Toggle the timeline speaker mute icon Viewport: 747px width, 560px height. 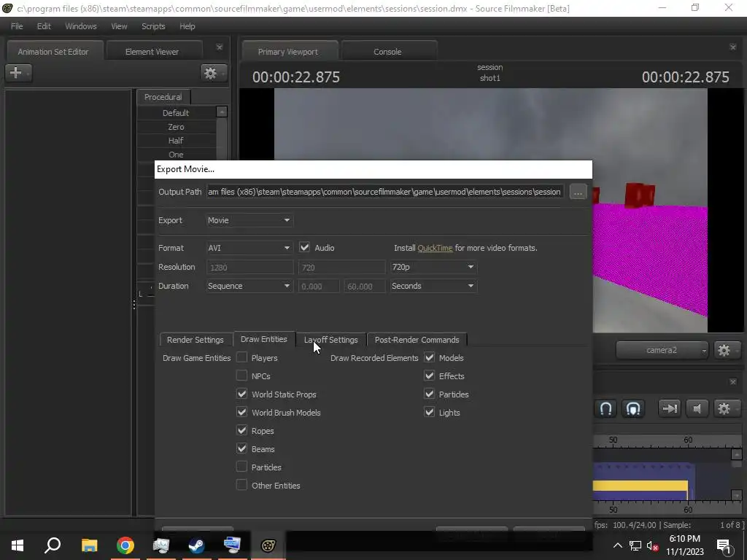coord(697,408)
